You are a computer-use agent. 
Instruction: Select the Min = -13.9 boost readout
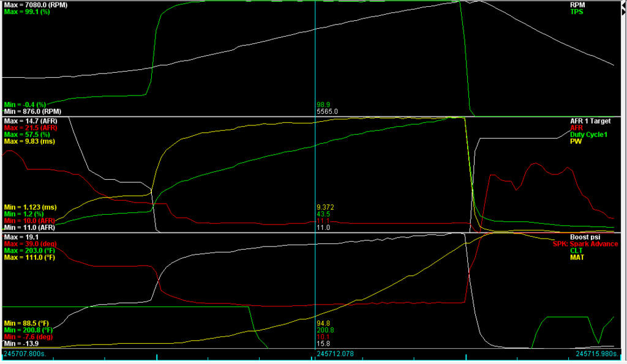coord(21,343)
